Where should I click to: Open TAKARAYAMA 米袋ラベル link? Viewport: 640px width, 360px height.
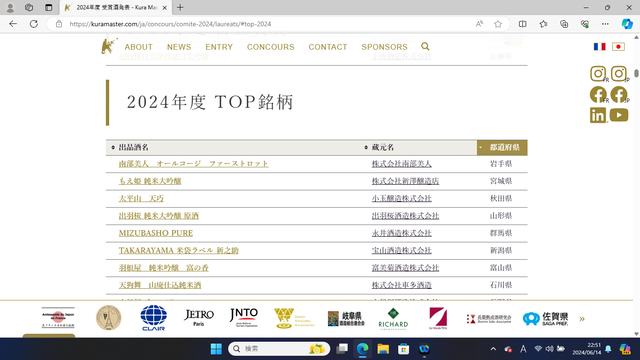coord(178,250)
